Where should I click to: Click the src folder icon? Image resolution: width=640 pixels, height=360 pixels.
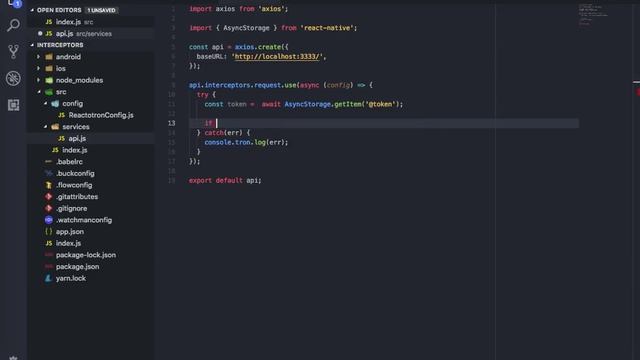coord(49,92)
